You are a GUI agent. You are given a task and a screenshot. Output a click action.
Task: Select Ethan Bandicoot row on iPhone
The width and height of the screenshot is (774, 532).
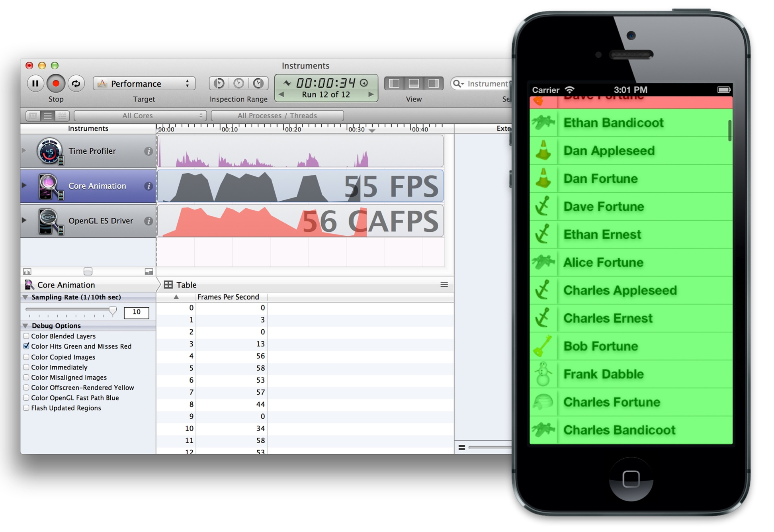631,123
